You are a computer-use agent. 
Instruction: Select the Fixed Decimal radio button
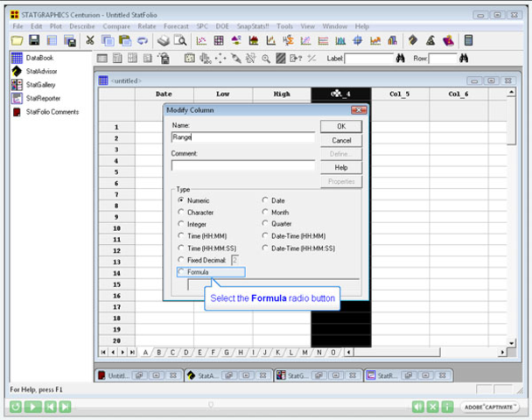[x=181, y=260]
